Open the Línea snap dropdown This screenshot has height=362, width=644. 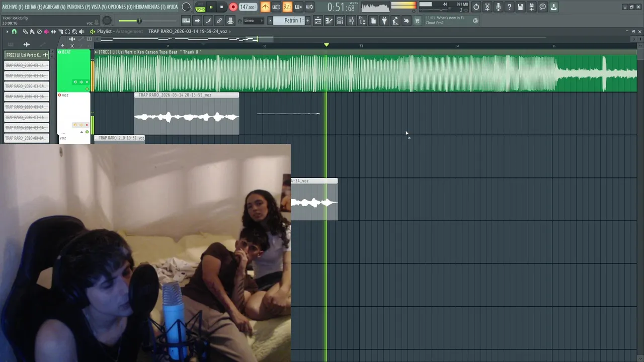coord(253,21)
